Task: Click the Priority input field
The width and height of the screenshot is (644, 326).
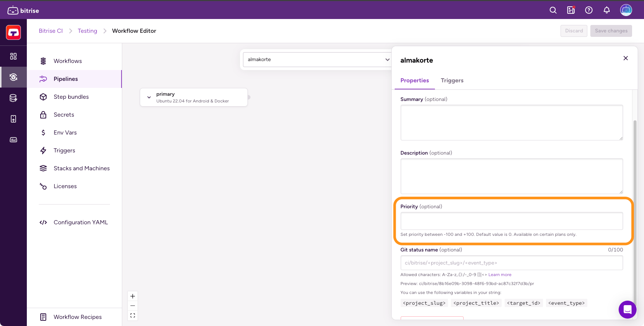Action: pos(511,221)
